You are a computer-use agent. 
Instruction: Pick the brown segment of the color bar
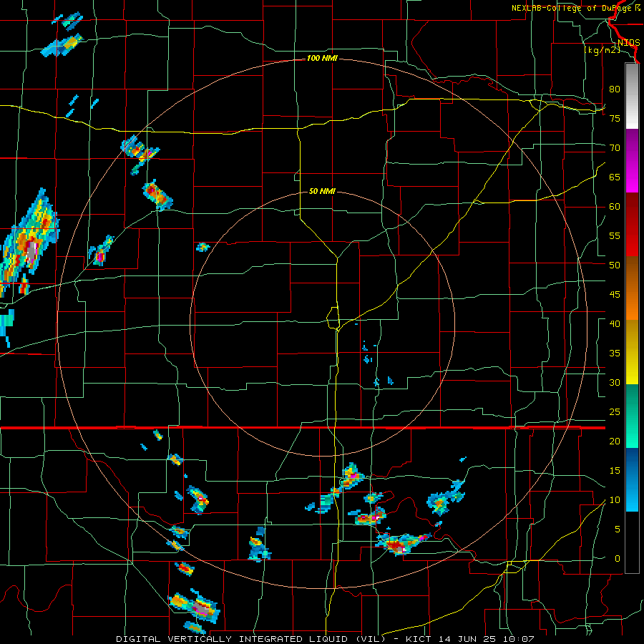click(x=632, y=288)
